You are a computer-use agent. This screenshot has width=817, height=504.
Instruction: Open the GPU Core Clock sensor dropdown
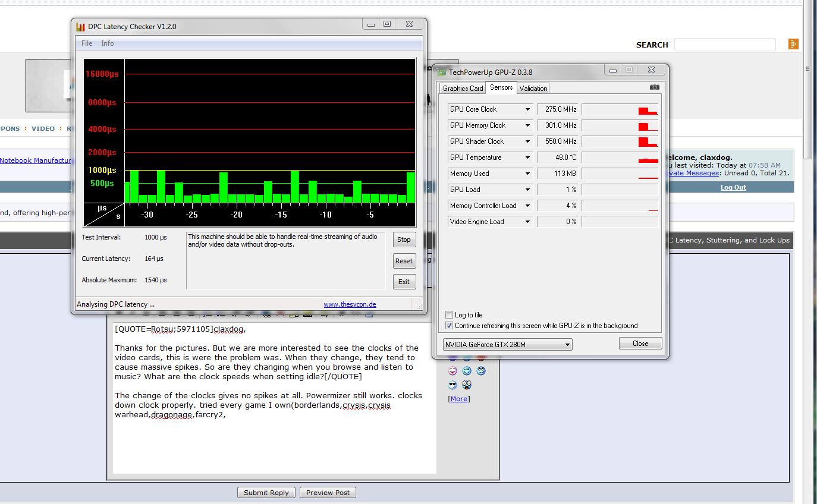(527, 109)
